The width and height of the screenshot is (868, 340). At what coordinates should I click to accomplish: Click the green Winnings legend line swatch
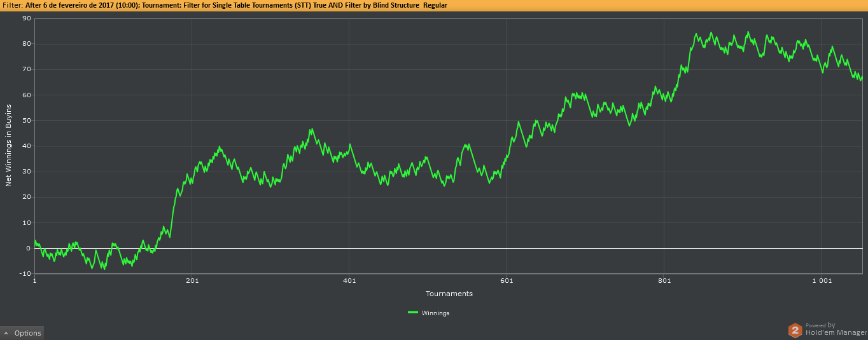tap(413, 313)
